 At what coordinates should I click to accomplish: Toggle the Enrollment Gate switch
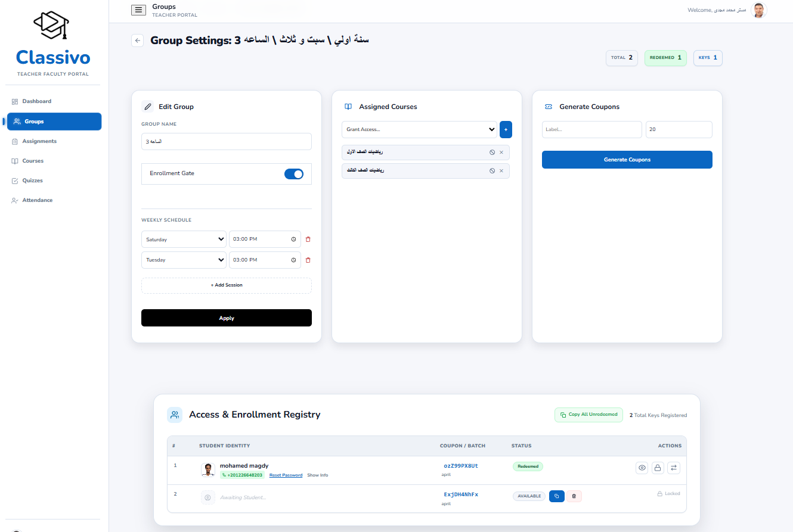pos(294,174)
